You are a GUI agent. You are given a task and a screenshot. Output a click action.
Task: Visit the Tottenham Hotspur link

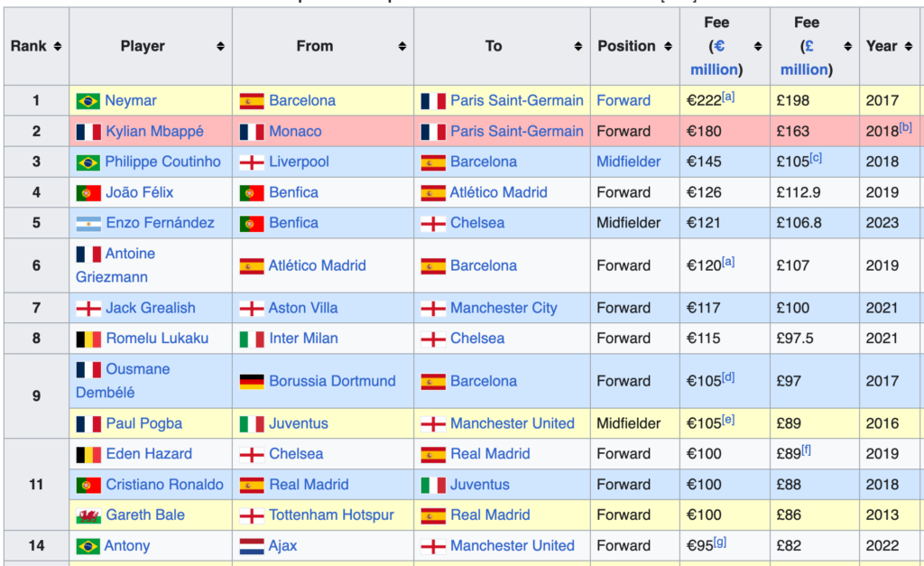click(x=331, y=515)
